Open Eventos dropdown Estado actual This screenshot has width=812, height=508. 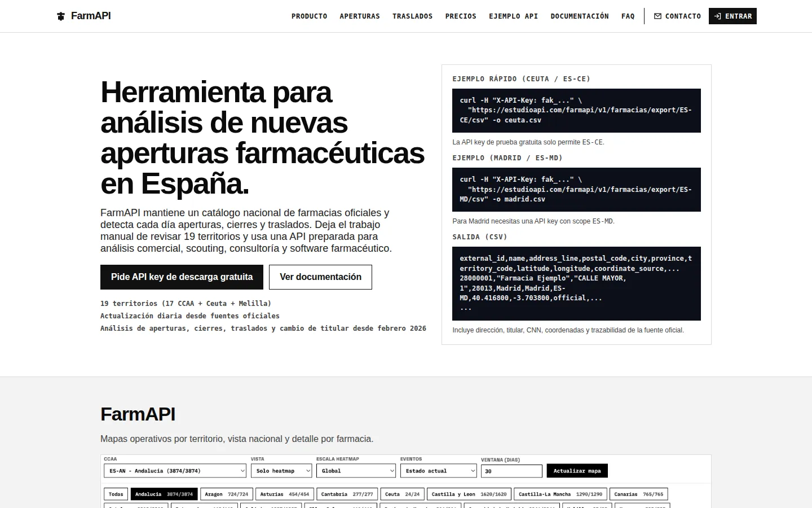(x=439, y=471)
